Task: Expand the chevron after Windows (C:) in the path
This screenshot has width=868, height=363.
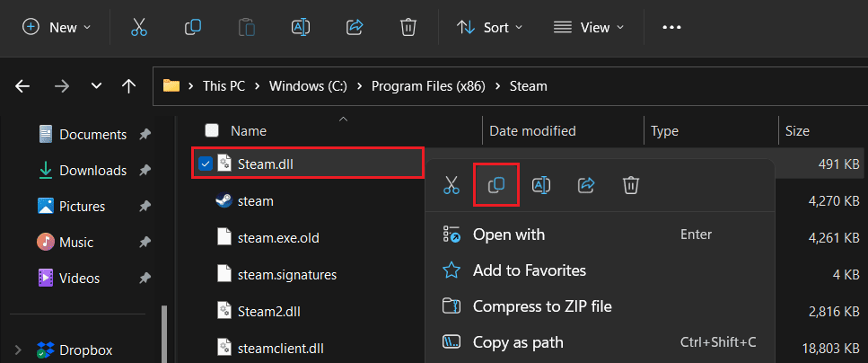Action: 359,86
